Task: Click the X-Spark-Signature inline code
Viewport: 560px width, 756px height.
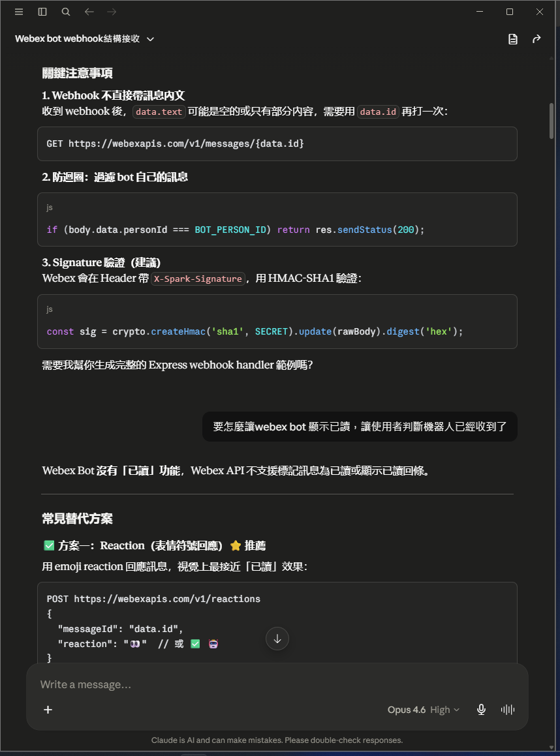Action: coord(198,279)
